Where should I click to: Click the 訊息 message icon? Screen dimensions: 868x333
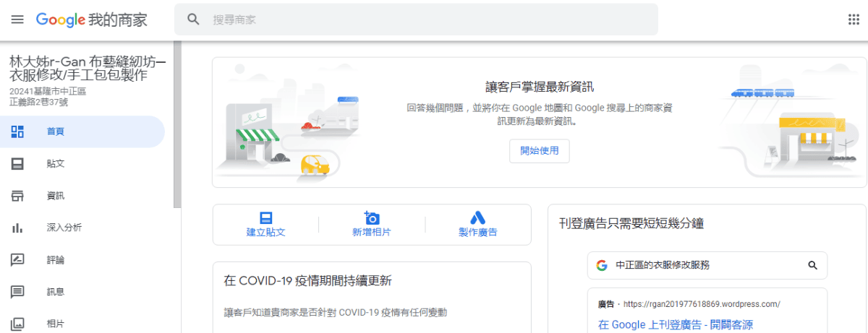pyautogui.click(x=17, y=292)
